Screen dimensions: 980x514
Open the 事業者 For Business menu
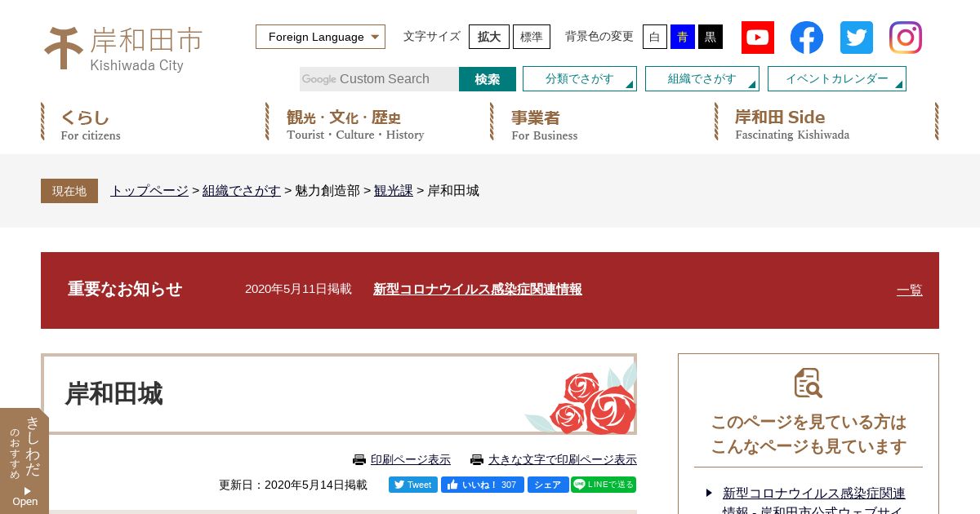coord(602,122)
